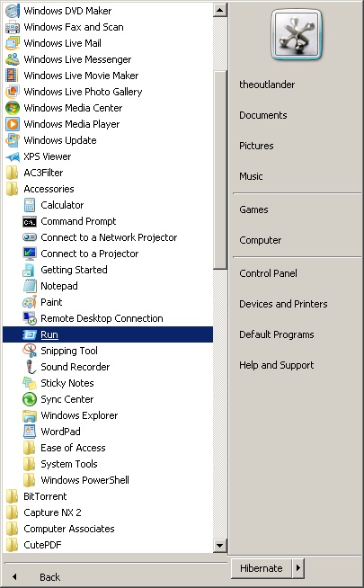Open the Windows Update icon

(x=13, y=140)
